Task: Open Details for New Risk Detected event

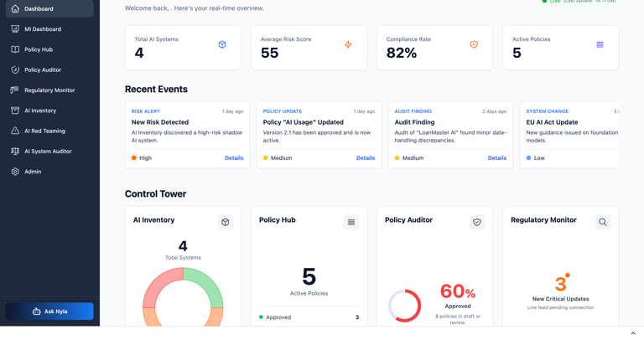Action: click(234, 158)
